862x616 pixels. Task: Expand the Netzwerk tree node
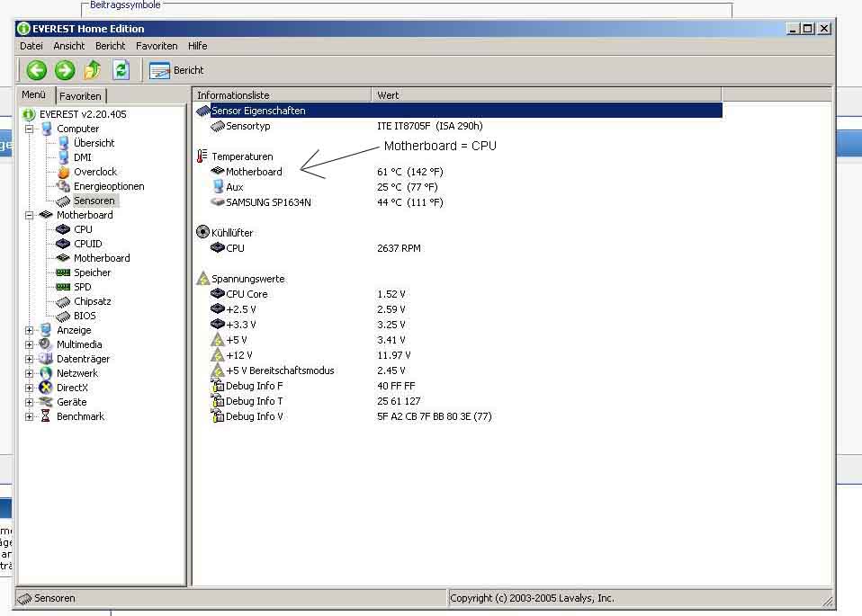coord(29,373)
